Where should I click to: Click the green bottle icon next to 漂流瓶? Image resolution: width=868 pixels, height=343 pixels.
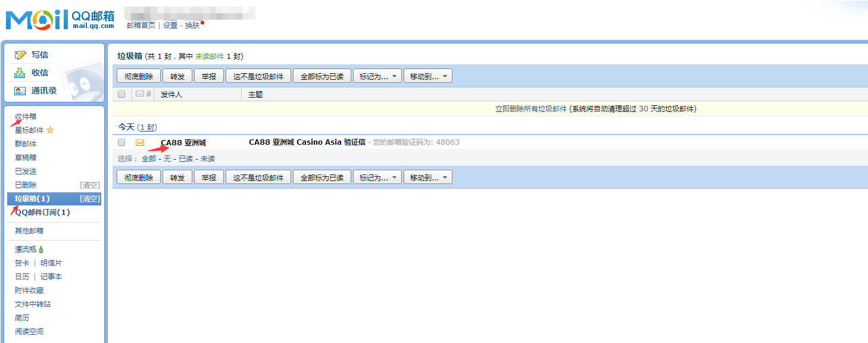[x=41, y=250]
